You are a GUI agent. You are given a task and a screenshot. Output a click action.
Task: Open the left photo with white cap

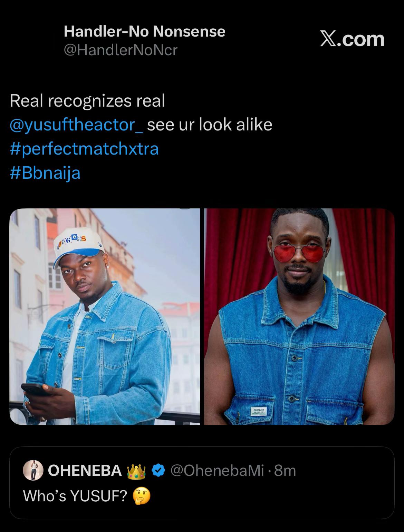[105, 316]
